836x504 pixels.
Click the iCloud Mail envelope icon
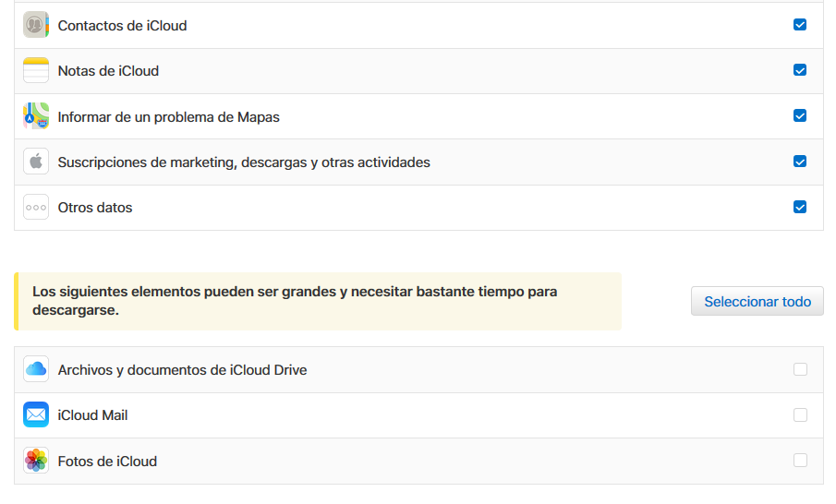pos(36,414)
